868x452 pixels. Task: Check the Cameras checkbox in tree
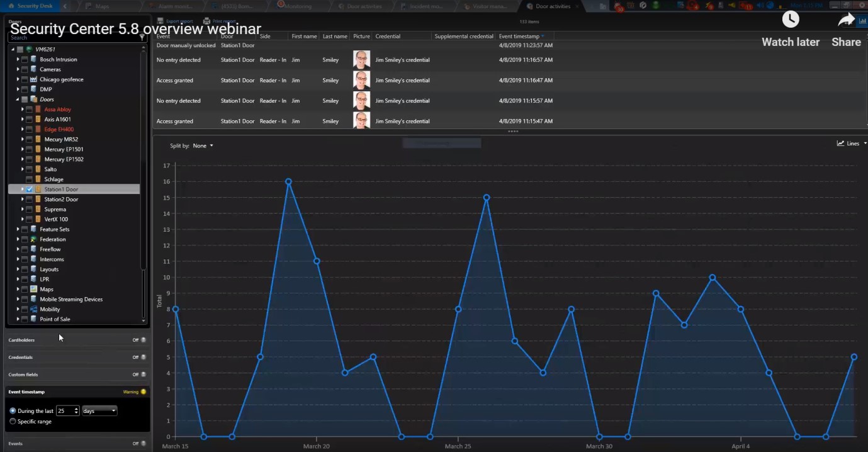pyautogui.click(x=25, y=70)
